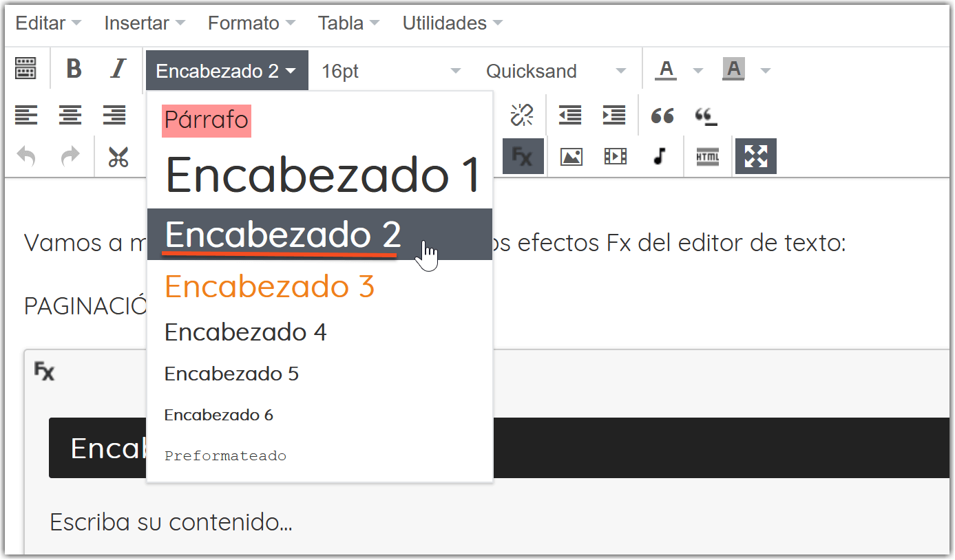The height and width of the screenshot is (560, 955).
Task: Open the text color picker
Action: [666, 69]
